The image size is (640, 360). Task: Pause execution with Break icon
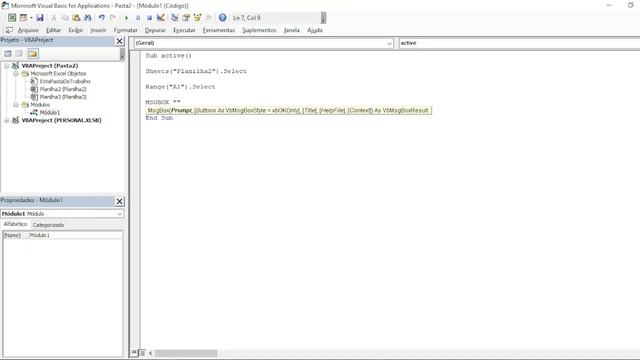(138, 18)
